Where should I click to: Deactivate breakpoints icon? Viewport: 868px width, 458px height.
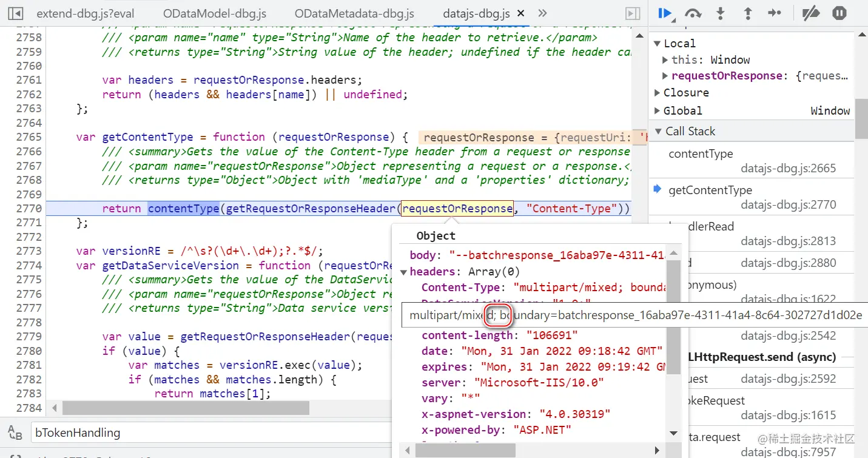[811, 13]
